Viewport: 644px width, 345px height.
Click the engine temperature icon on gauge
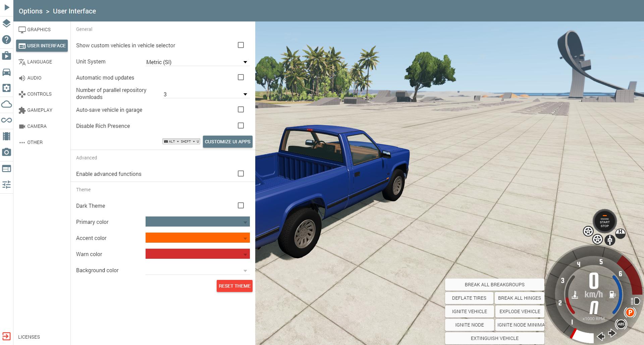point(575,295)
